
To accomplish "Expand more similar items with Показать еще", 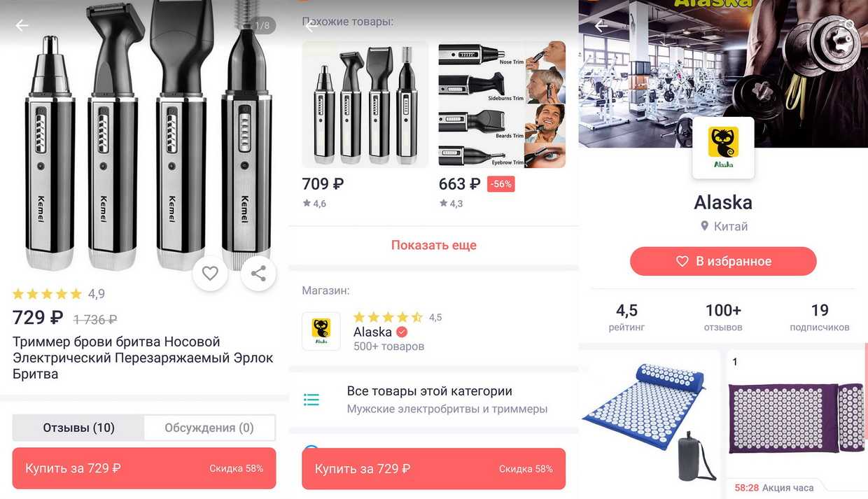I will (433, 245).
